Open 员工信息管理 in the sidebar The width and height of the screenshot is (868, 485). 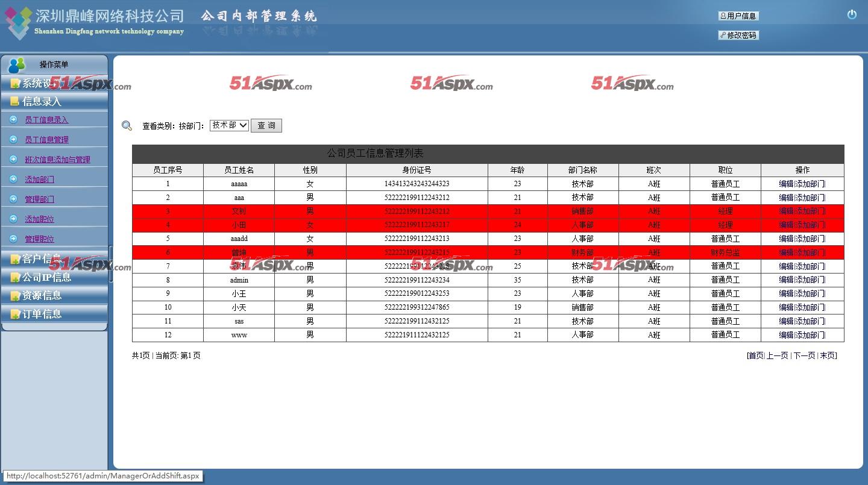click(x=46, y=140)
